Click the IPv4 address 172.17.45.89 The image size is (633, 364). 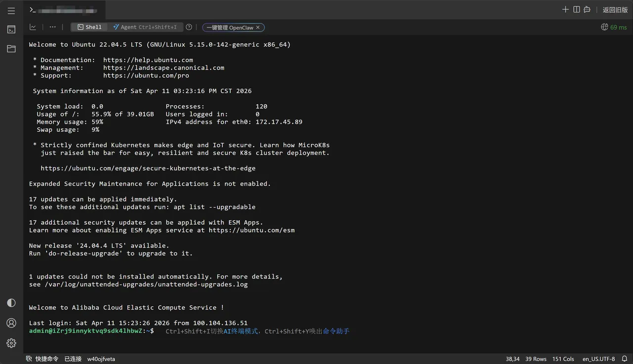279,122
